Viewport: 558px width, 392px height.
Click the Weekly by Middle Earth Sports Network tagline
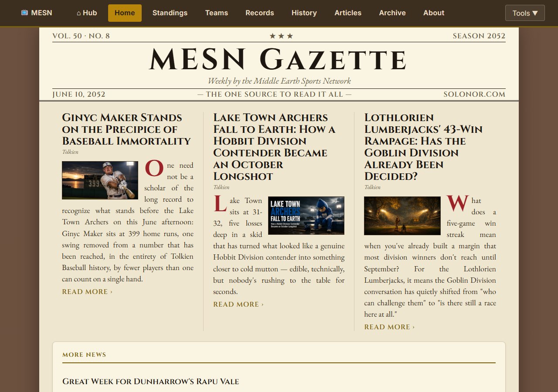coord(279,81)
